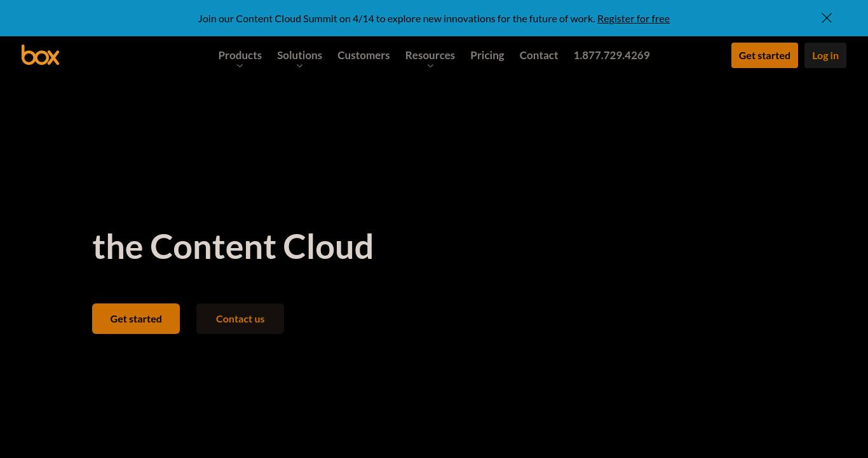
Task: Open the Register for free link
Action: (633, 18)
